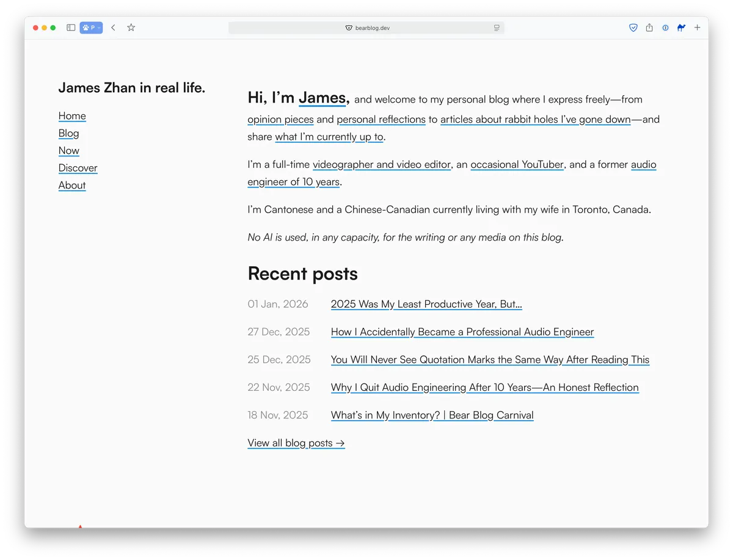Open the 1Password-style info circle icon
The image size is (733, 560).
[665, 27]
